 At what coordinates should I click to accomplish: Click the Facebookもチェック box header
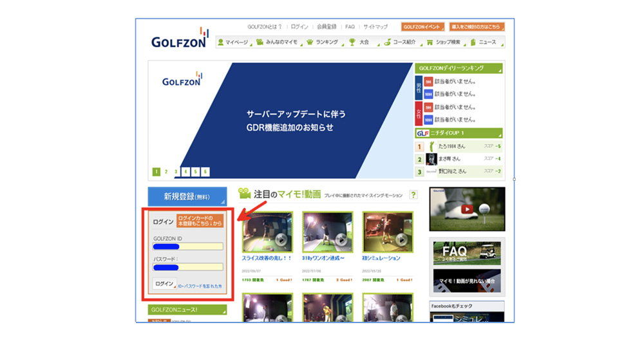pos(467,306)
